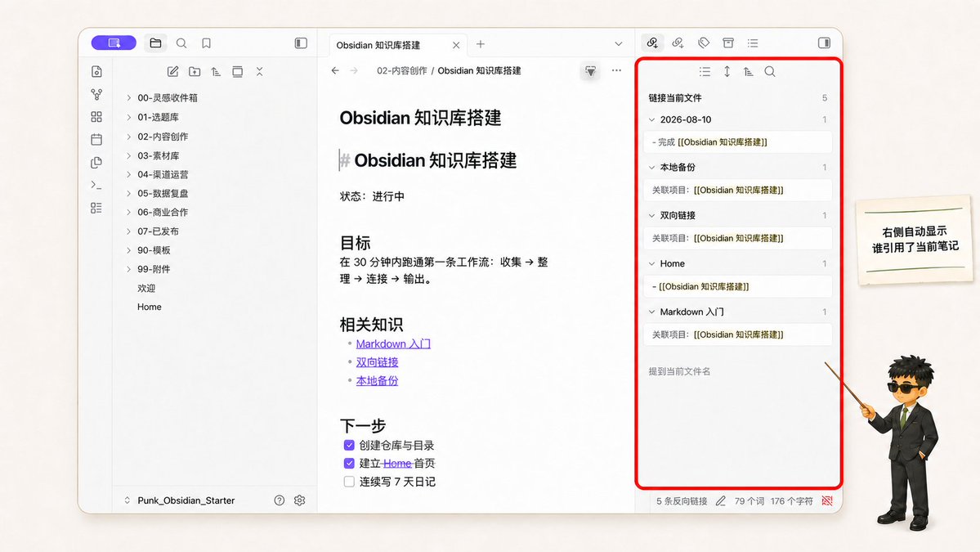This screenshot has width=980, height=552.
Task: Open settings gear at sidebar bottom
Action: [299, 500]
